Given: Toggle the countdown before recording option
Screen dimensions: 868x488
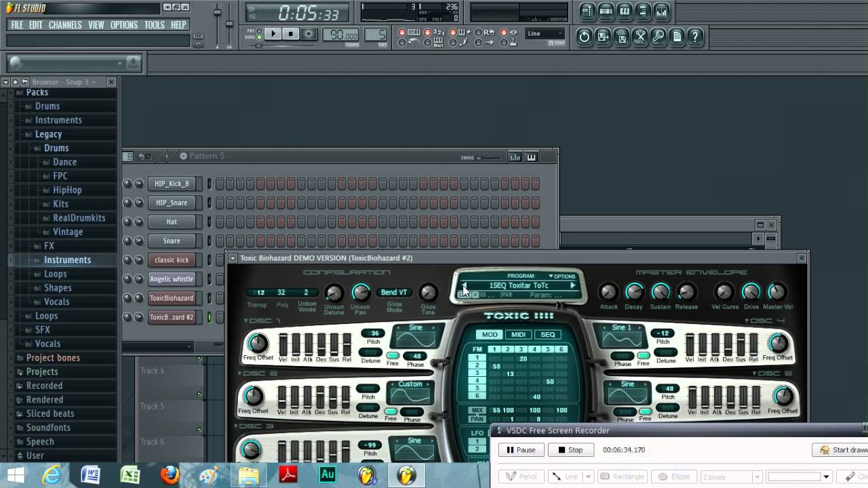Looking at the screenshot, I should click(x=428, y=33).
